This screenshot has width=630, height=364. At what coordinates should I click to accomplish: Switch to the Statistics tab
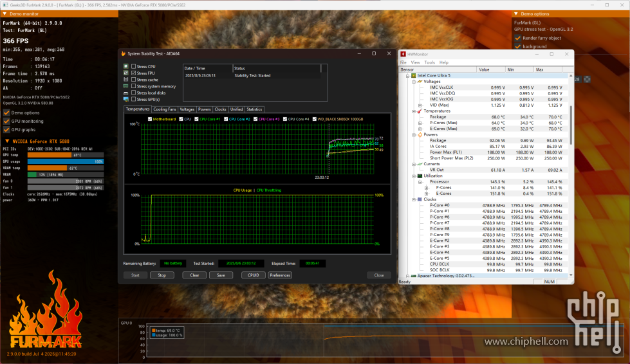point(254,109)
